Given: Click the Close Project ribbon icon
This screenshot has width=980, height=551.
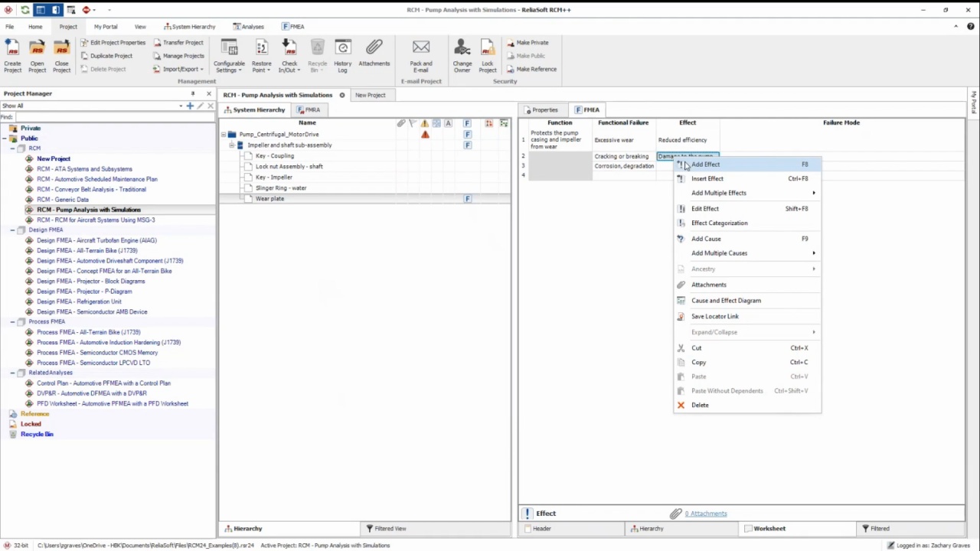Looking at the screenshot, I should pos(61,57).
